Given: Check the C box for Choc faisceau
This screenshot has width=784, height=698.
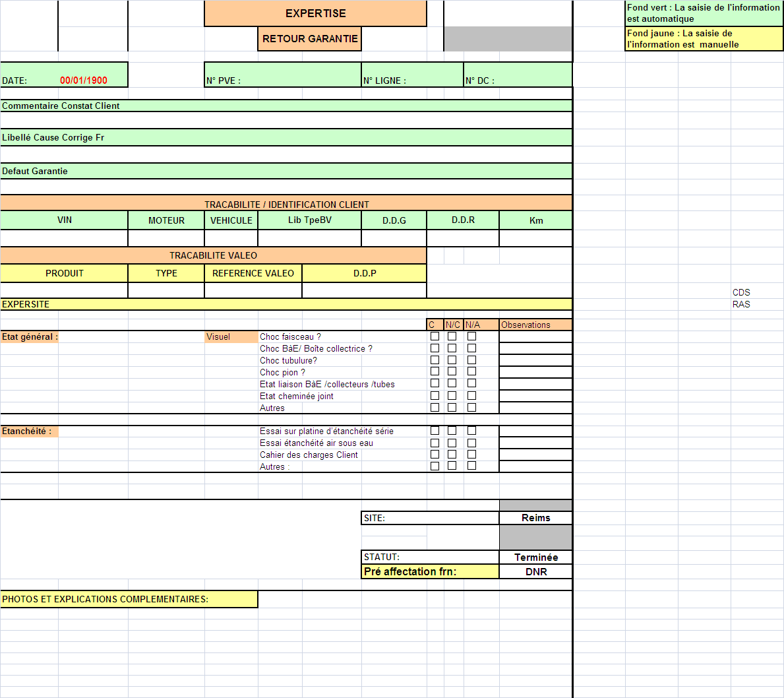Looking at the screenshot, I should click(x=435, y=336).
